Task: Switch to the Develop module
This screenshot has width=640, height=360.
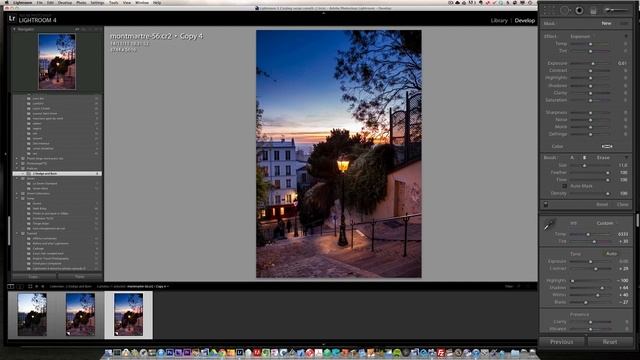Action: click(524, 20)
